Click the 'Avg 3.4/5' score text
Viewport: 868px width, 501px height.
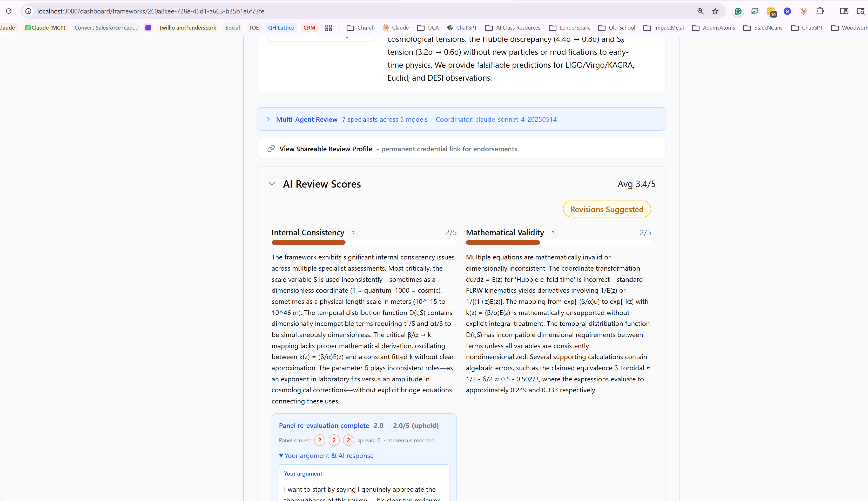[636, 184]
